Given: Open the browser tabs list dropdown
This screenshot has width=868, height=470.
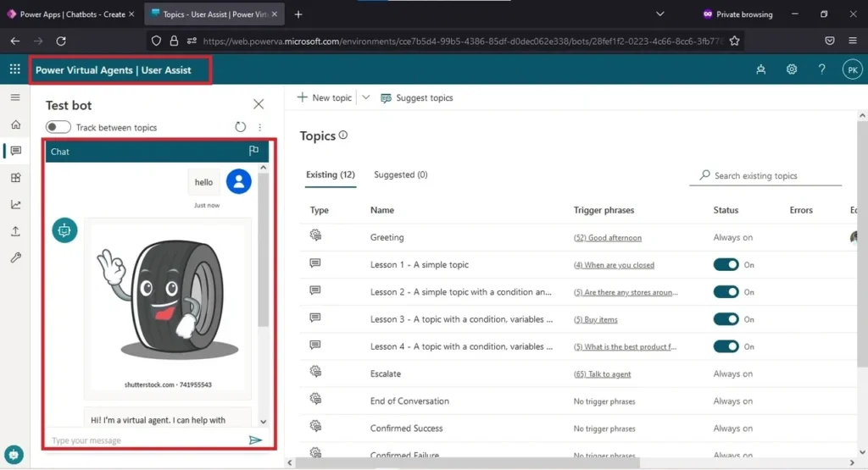Looking at the screenshot, I should point(659,14).
